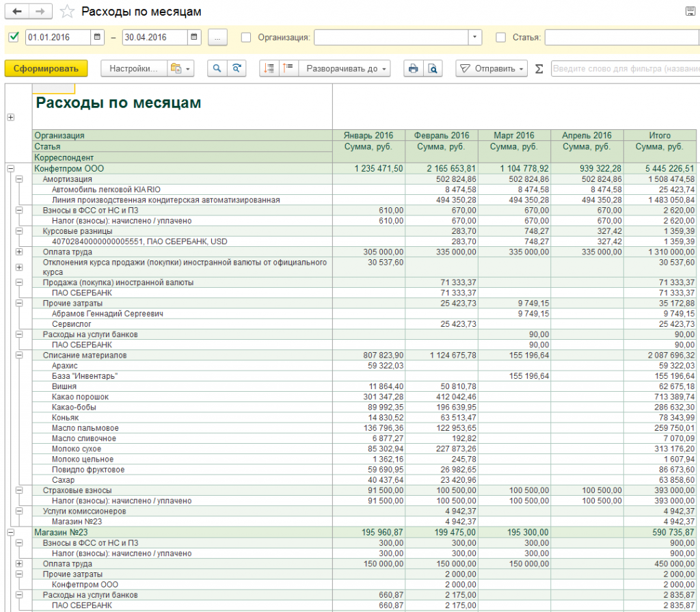Collapse the Конфетпром ООО group
This screenshot has height=612, width=700.
click(x=10, y=168)
